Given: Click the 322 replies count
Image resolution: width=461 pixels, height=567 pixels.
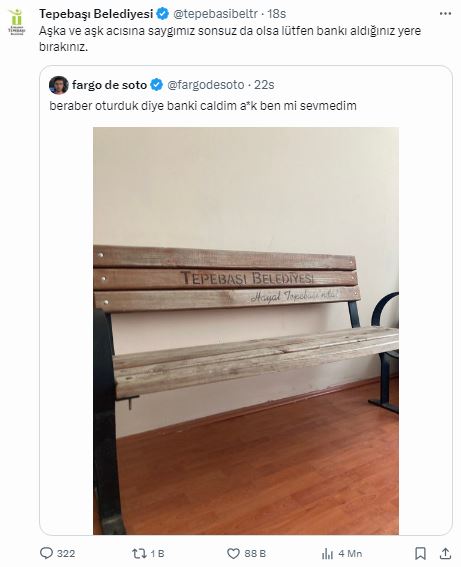Looking at the screenshot, I should (x=66, y=554).
